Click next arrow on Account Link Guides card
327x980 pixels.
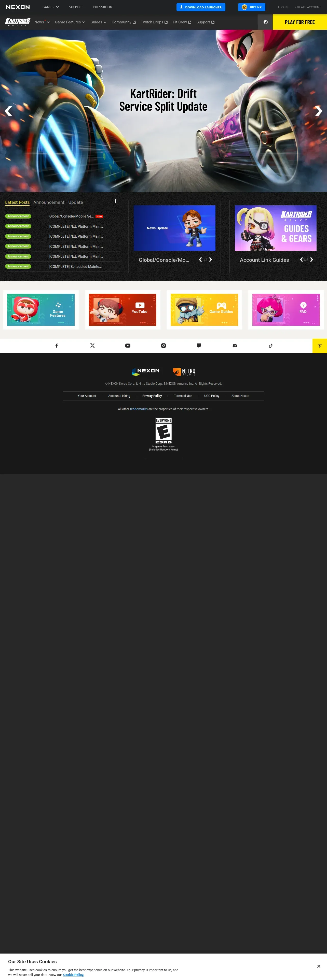tap(311, 260)
